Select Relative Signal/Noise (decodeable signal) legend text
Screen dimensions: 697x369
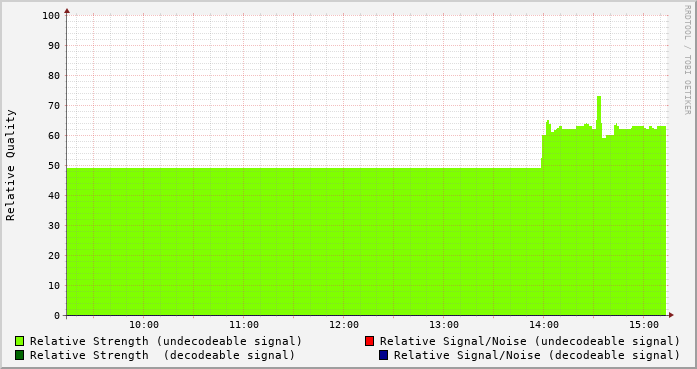(537, 355)
